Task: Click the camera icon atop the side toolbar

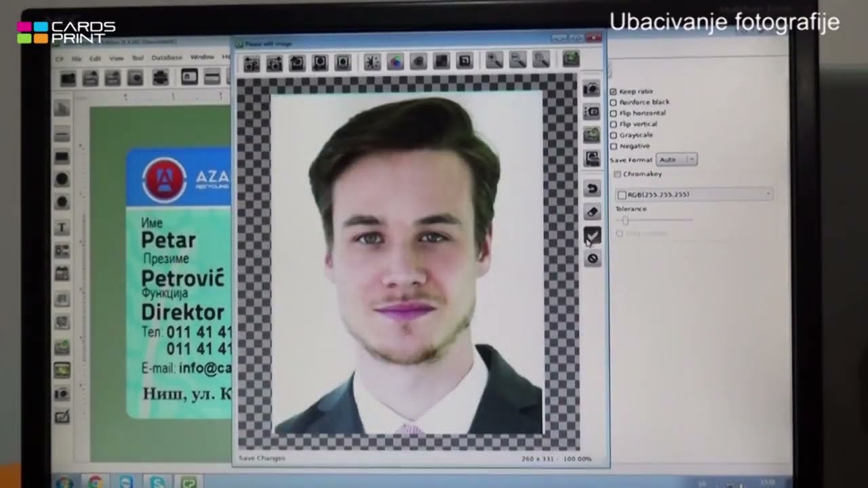Action: pyautogui.click(x=591, y=89)
